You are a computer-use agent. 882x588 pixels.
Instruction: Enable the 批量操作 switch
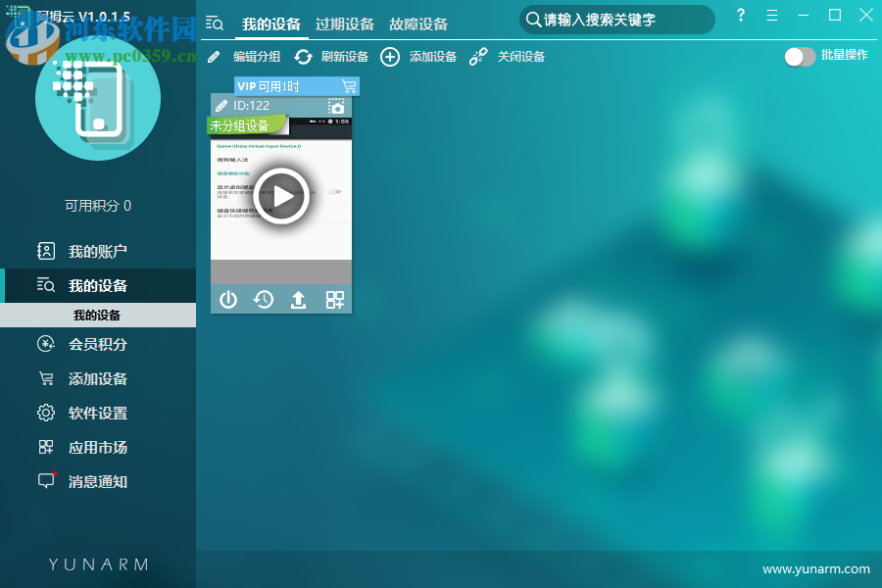pos(799,57)
